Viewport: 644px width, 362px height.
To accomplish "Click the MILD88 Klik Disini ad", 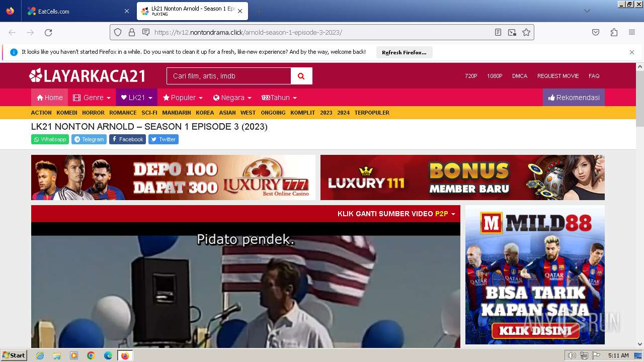I will [535, 275].
